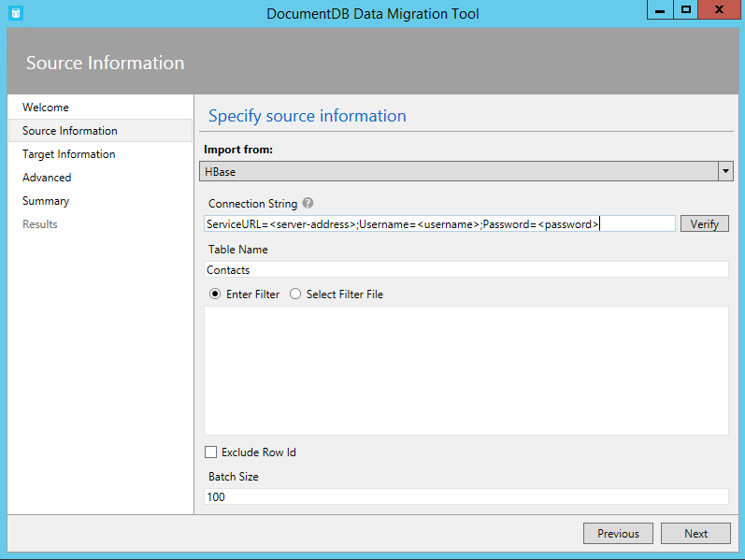The image size is (745, 560).
Task: Open the HBase source type combo box
Action: [458, 172]
